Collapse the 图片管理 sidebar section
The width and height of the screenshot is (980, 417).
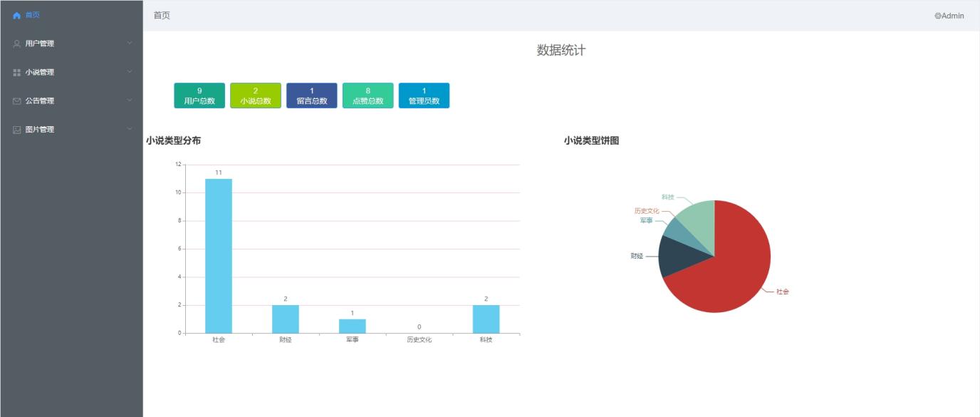coord(129,129)
